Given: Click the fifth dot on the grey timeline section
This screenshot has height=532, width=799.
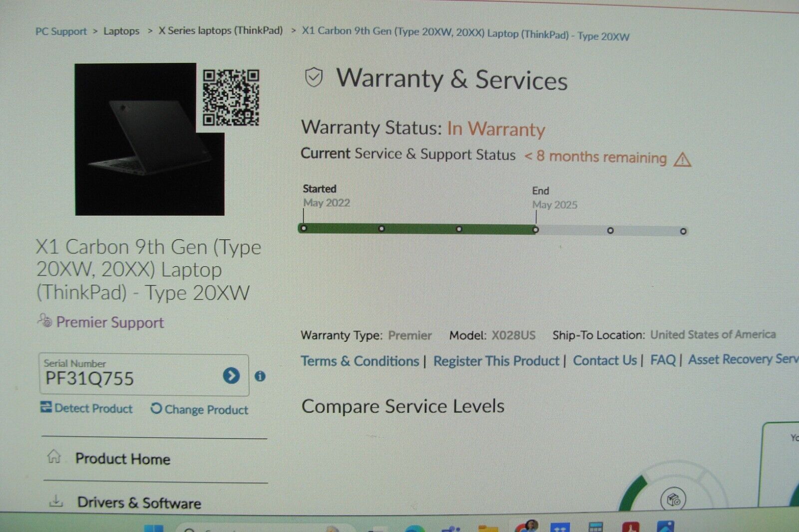Looking at the screenshot, I should (610, 231).
